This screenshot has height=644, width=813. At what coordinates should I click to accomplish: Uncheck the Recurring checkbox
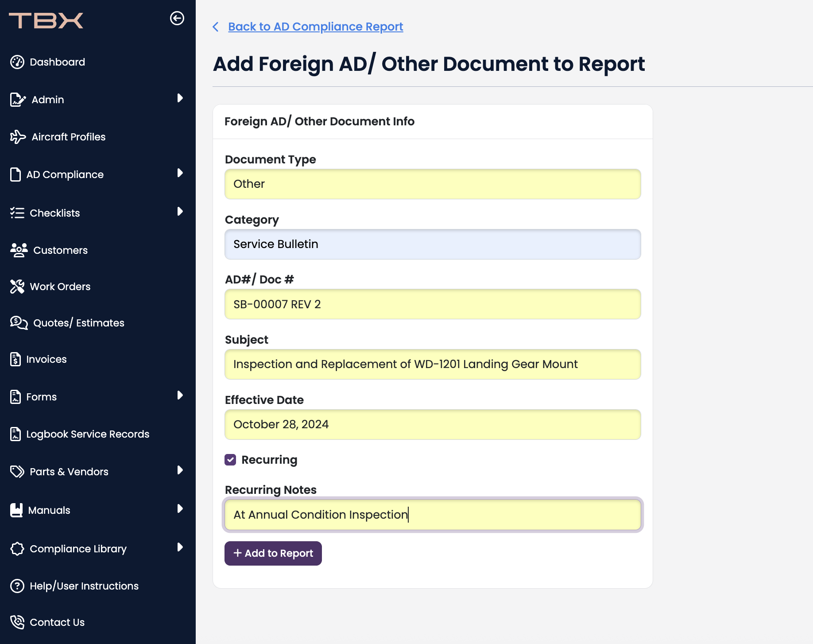pyautogui.click(x=230, y=460)
